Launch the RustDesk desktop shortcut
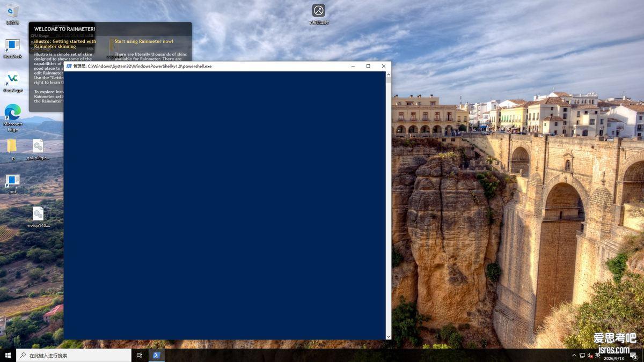The height and width of the screenshot is (362, 644). click(12, 48)
